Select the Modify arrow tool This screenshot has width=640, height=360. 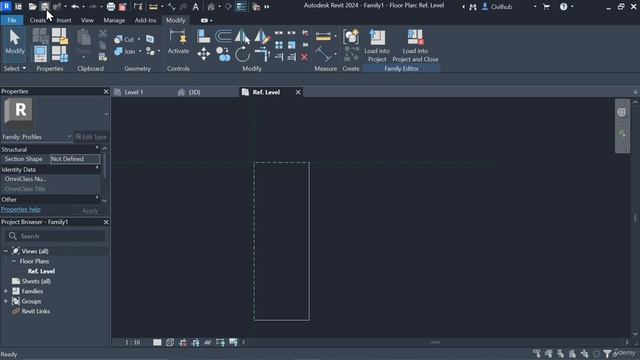(15, 42)
